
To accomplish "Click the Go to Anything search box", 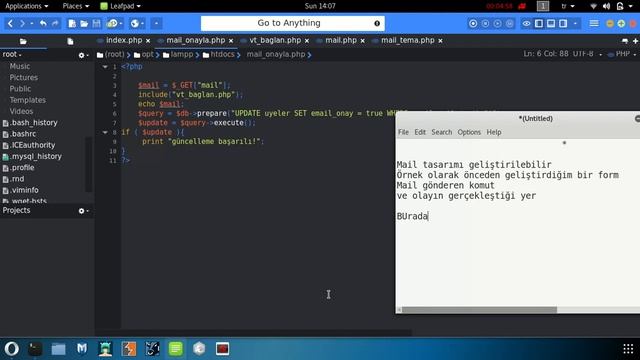I will pos(292,23).
